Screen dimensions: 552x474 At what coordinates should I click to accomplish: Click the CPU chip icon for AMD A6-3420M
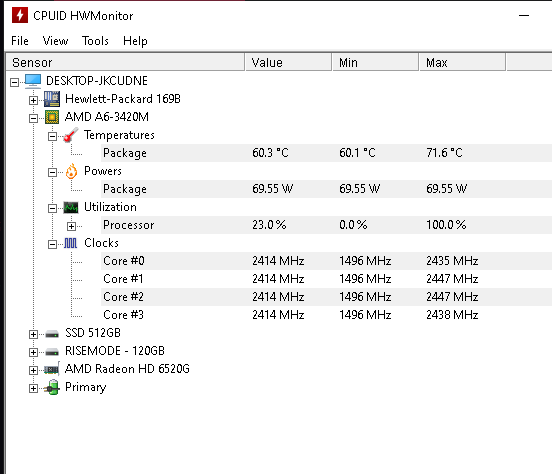click(x=52, y=117)
